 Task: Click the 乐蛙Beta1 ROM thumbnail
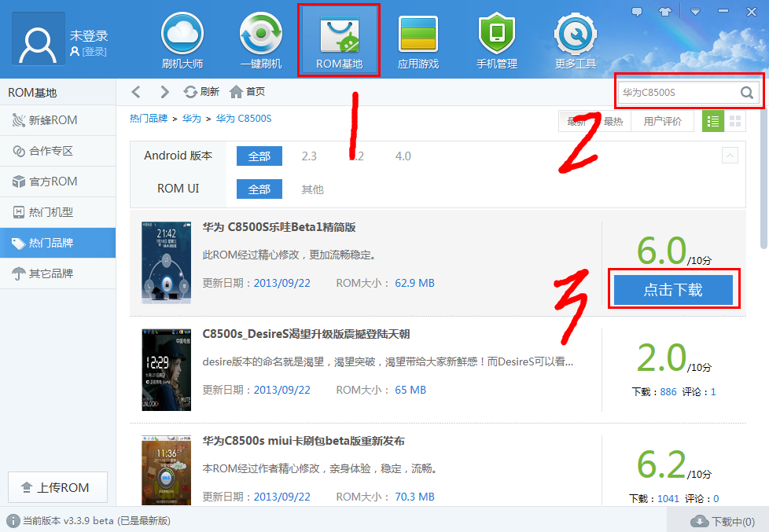166,262
